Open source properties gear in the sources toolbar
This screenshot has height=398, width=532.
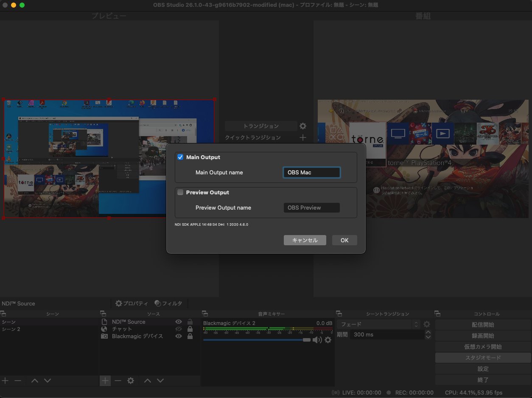click(131, 381)
